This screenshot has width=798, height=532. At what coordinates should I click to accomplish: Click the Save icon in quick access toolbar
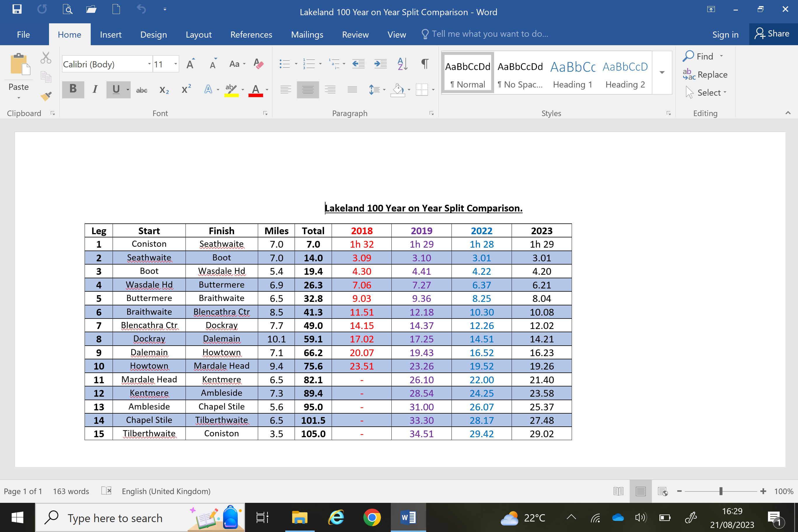pos(17,9)
